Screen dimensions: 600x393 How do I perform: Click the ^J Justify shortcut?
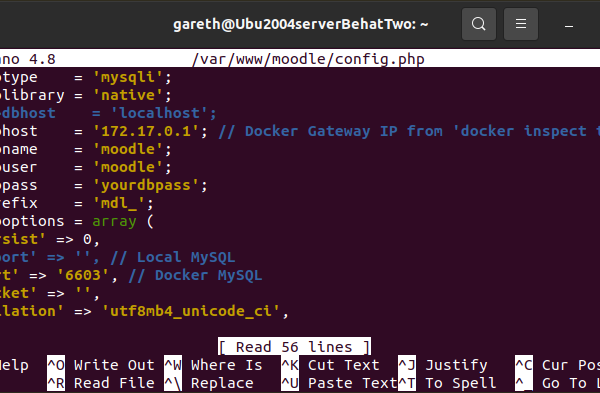click(x=443, y=365)
